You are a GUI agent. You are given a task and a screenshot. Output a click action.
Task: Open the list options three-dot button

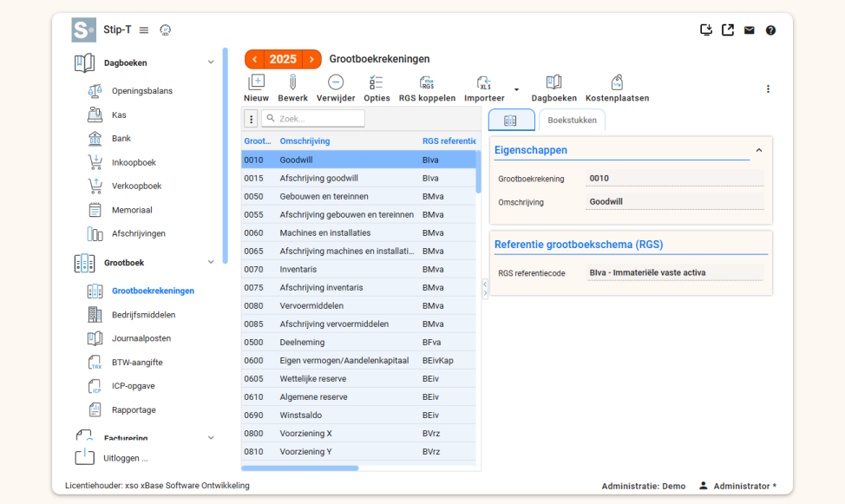click(251, 119)
